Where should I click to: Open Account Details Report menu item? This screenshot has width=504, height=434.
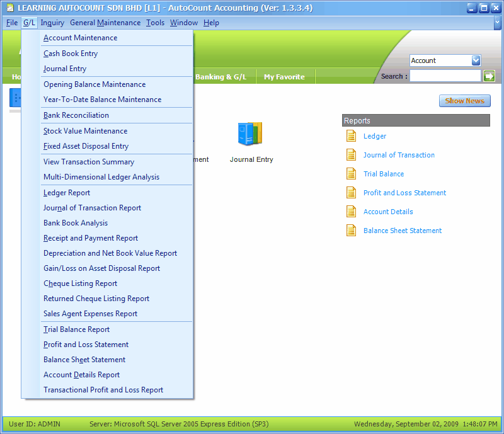tap(117, 375)
